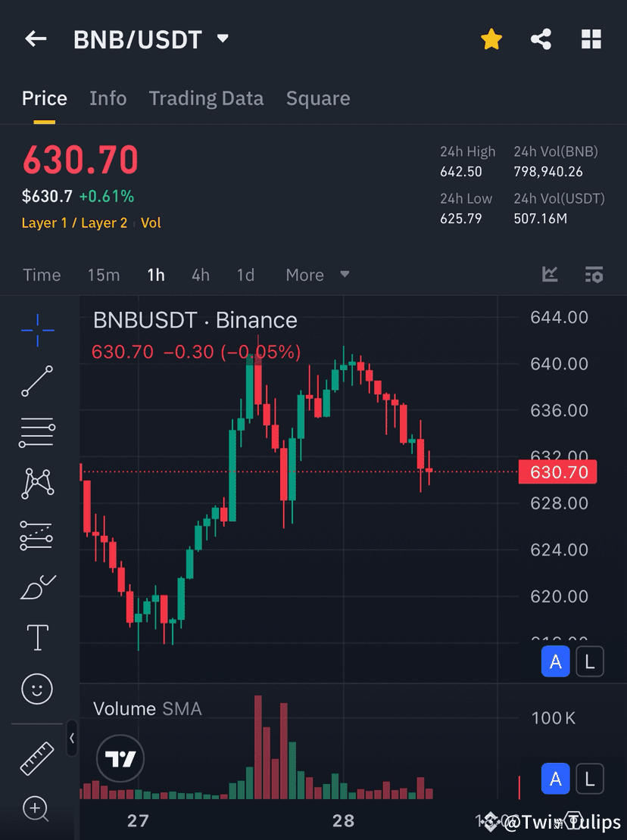Click the share icon

coord(541,39)
